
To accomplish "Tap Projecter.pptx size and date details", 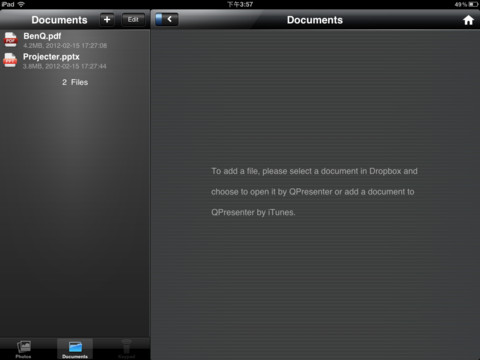I will tap(64, 66).
